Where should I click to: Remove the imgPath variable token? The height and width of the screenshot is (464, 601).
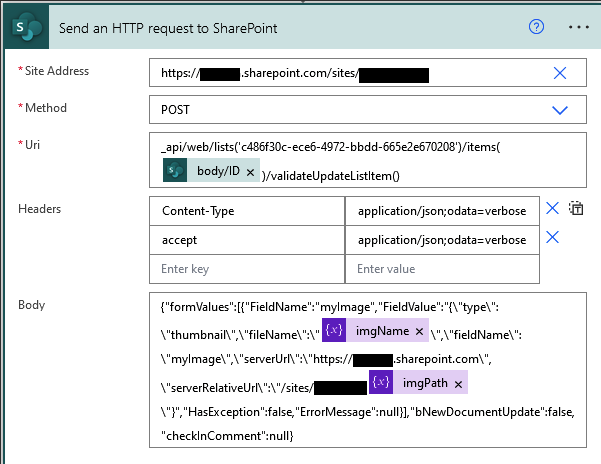coord(458,384)
